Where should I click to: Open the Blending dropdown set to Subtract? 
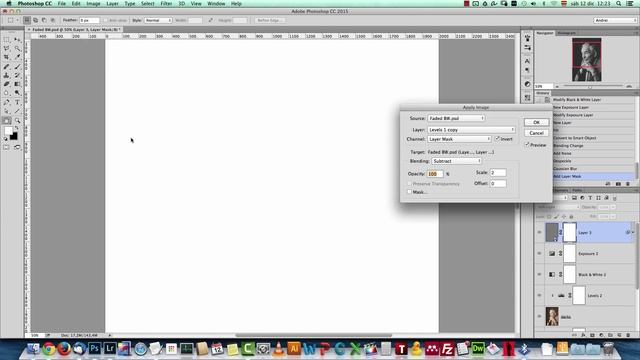pyautogui.click(x=456, y=161)
